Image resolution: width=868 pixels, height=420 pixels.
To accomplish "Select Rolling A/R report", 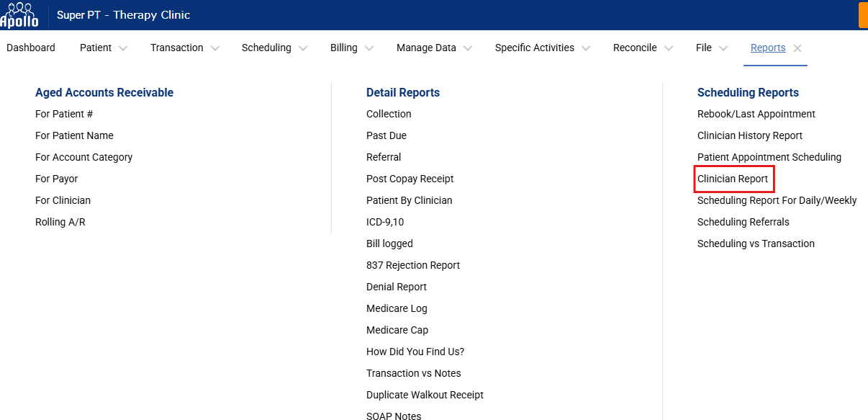I will pos(60,222).
